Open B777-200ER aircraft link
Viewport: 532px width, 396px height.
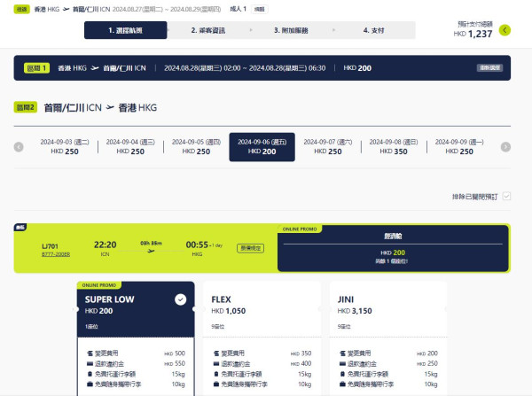[56, 254]
